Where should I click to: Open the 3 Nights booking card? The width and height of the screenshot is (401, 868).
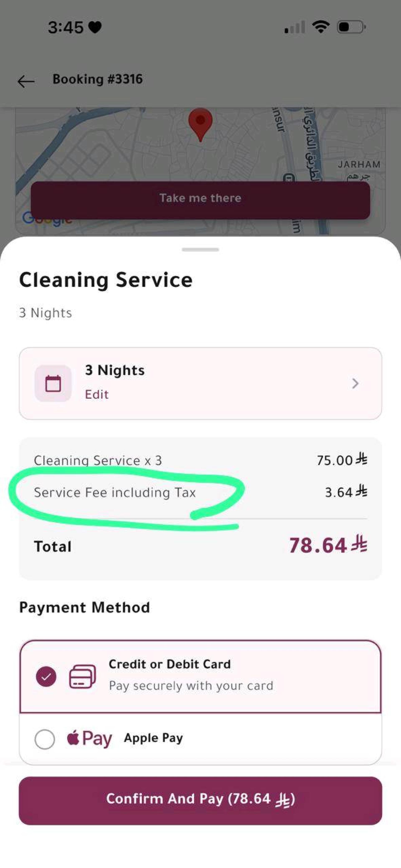(200, 383)
